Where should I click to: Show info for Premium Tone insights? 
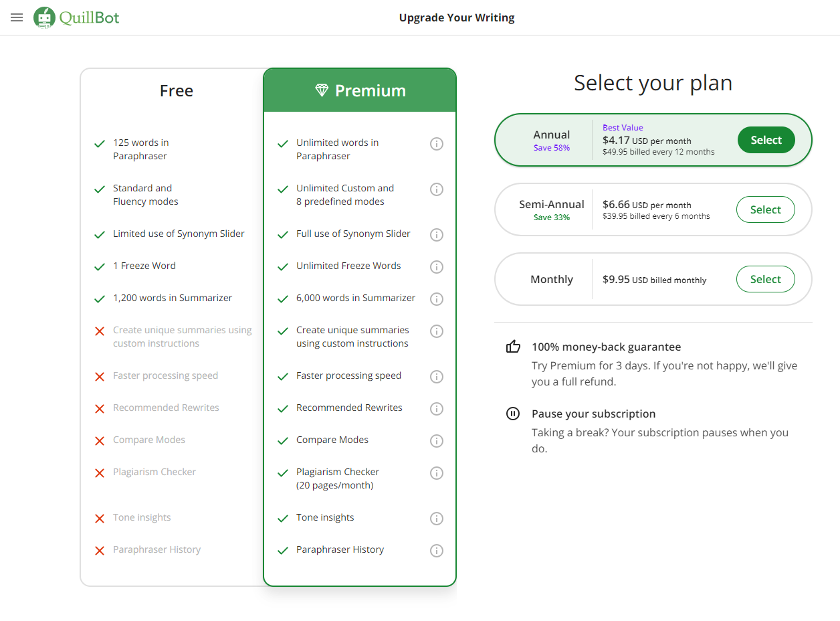(437, 519)
